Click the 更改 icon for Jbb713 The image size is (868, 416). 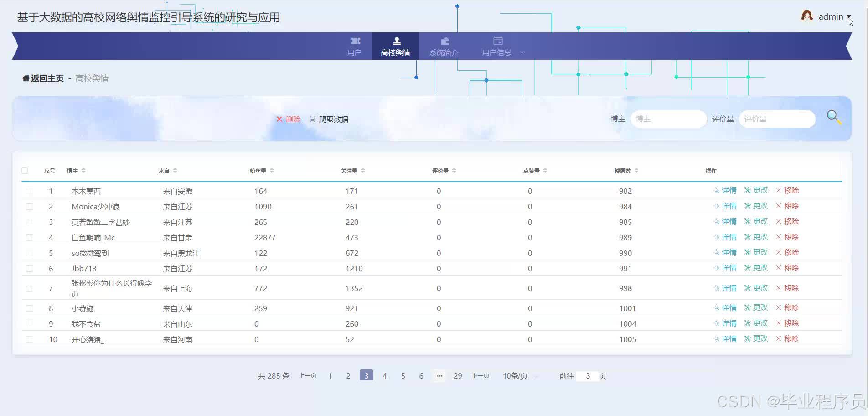(746, 268)
